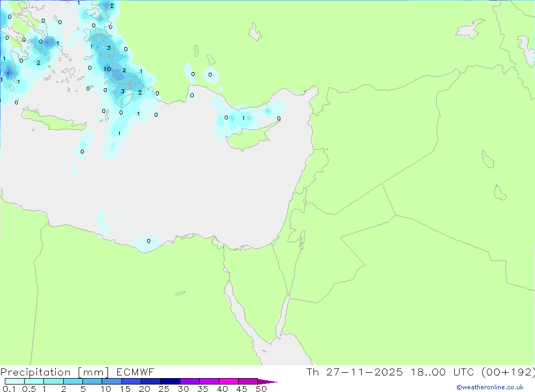Select the 2–5 mm legend color swatch
The width and height of the screenshot is (535, 392).
(x=73, y=381)
